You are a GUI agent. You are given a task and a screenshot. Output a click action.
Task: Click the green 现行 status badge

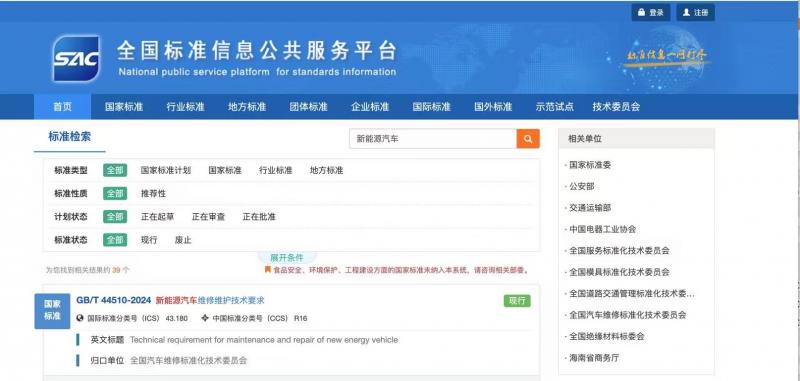[517, 301]
